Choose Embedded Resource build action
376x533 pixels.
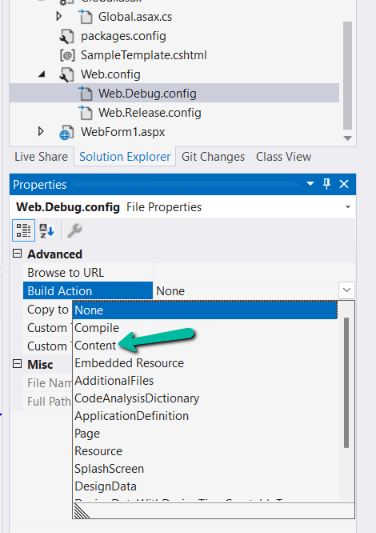205,363
